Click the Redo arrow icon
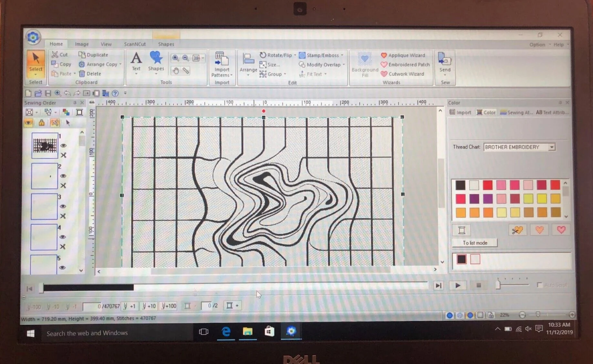Viewport: 593px width, 364px height. coord(77,94)
